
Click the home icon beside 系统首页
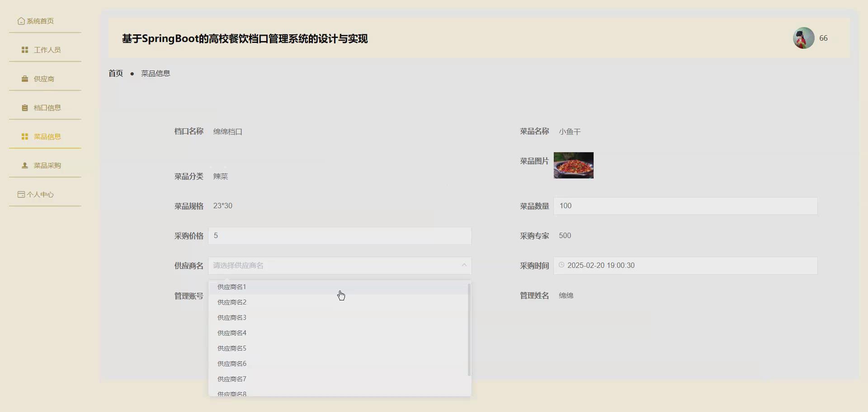(x=21, y=21)
